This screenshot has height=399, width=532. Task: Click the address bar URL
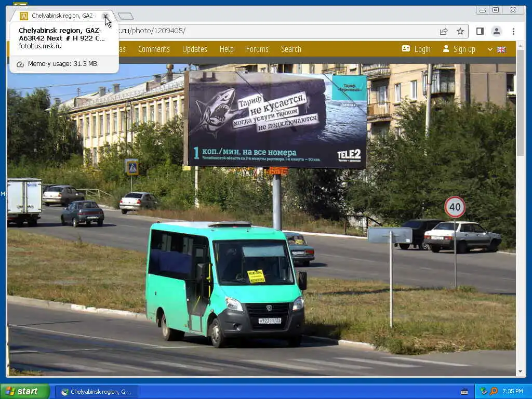tap(152, 31)
